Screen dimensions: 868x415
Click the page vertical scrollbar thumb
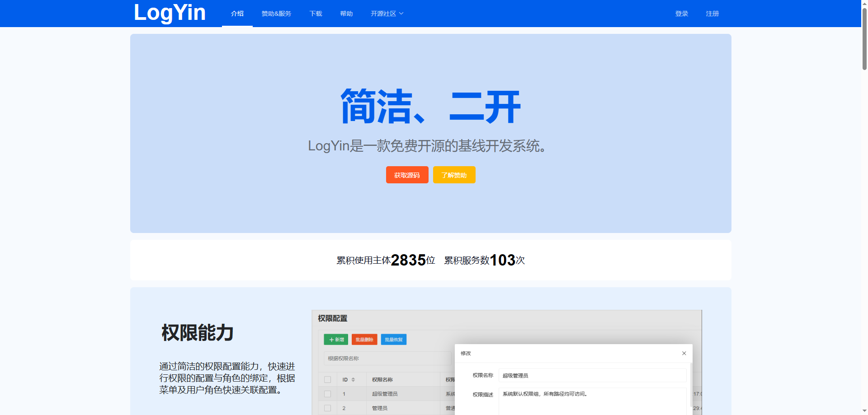coord(864,38)
